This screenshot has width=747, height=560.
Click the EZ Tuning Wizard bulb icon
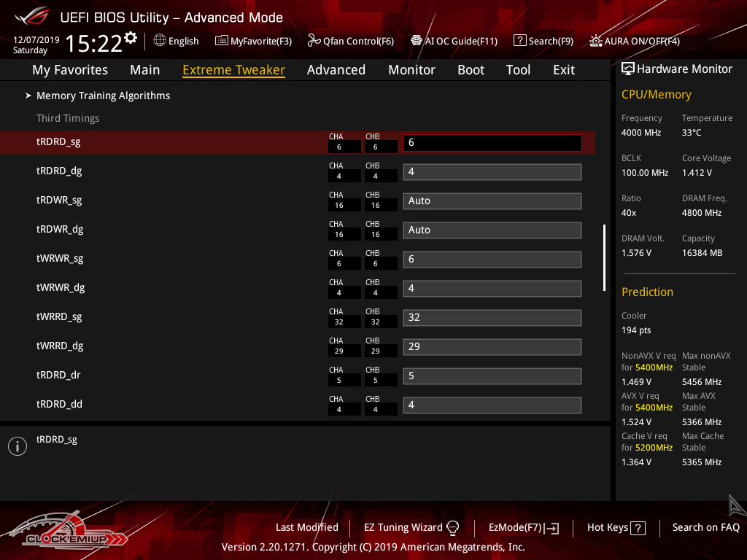click(452, 527)
